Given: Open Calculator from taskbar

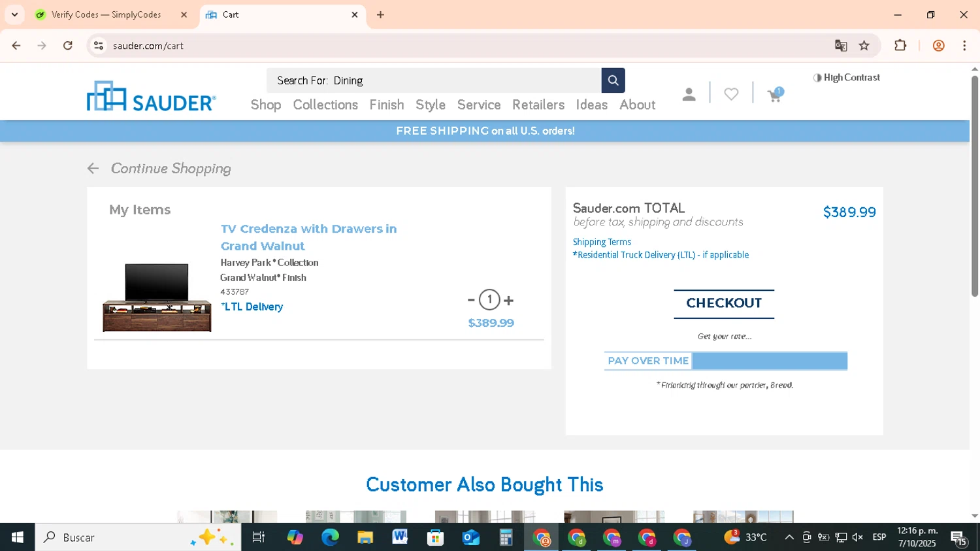Looking at the screenshot, I should tap(506, 537).
